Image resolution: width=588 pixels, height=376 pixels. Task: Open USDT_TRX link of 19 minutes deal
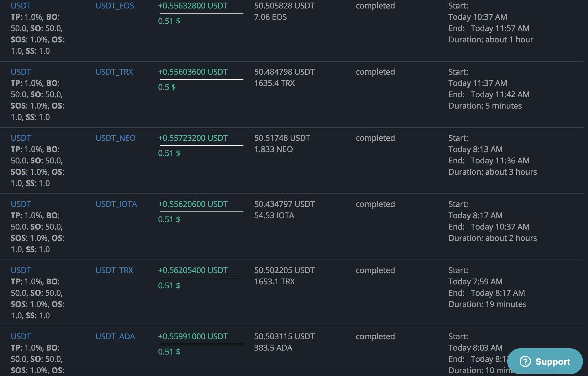[114, 270]
